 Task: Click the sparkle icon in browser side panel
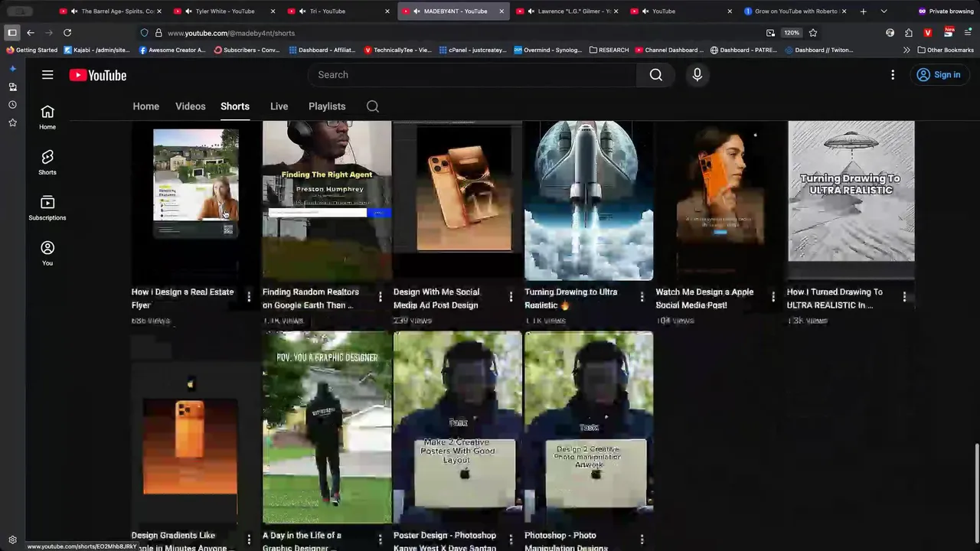(x=12, y=69)
